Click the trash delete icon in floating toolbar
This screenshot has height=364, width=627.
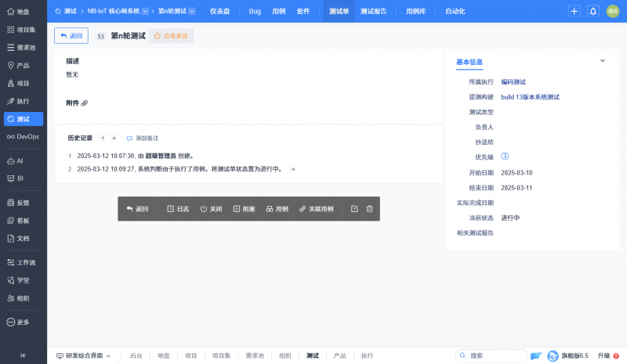click(369, 209)
